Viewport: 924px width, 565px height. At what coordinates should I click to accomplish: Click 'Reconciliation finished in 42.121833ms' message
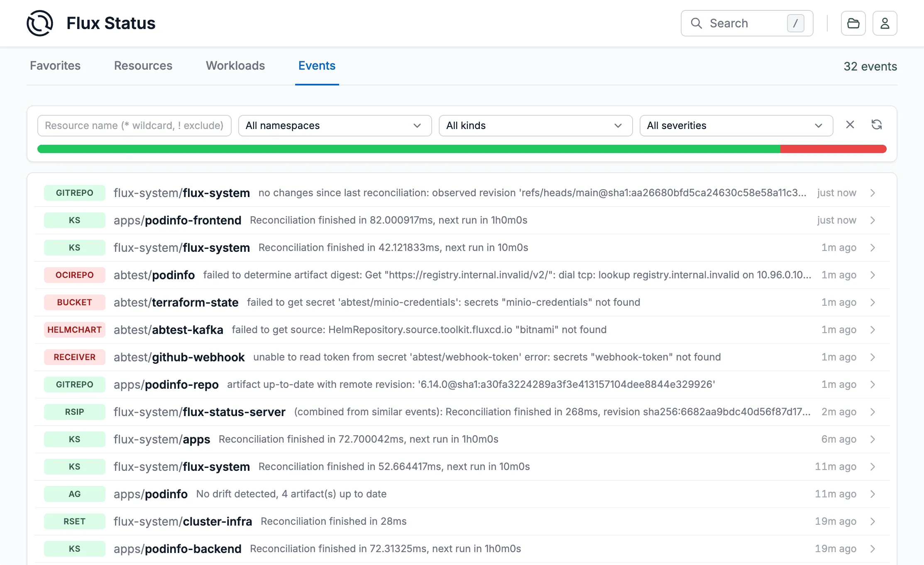pyautogui.click(x=394, y=248)
